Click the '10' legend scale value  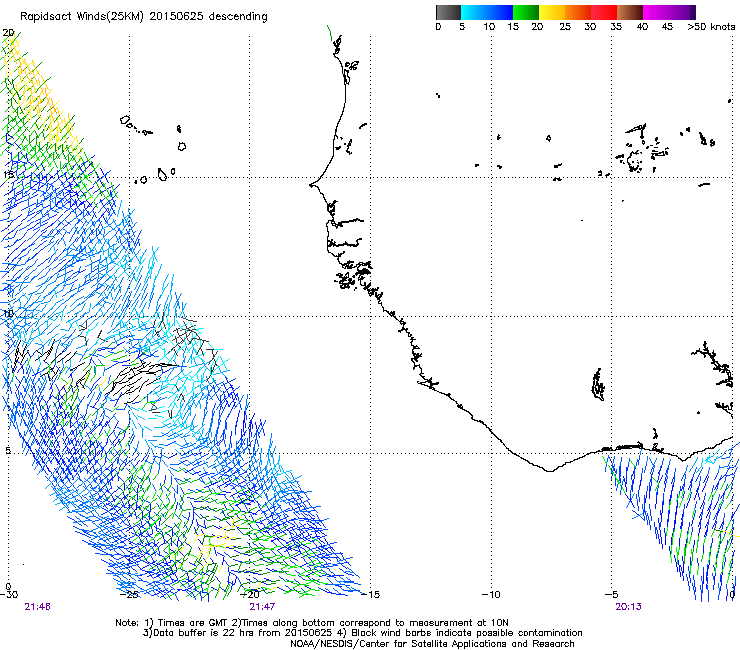[x=489, y=27]
